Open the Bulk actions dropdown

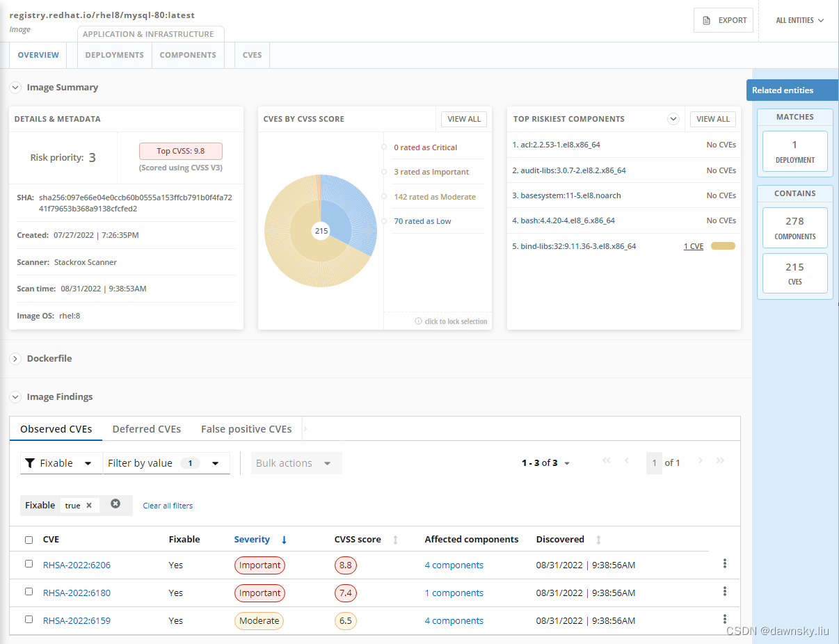pyautogui.click(x=296, y=463)
